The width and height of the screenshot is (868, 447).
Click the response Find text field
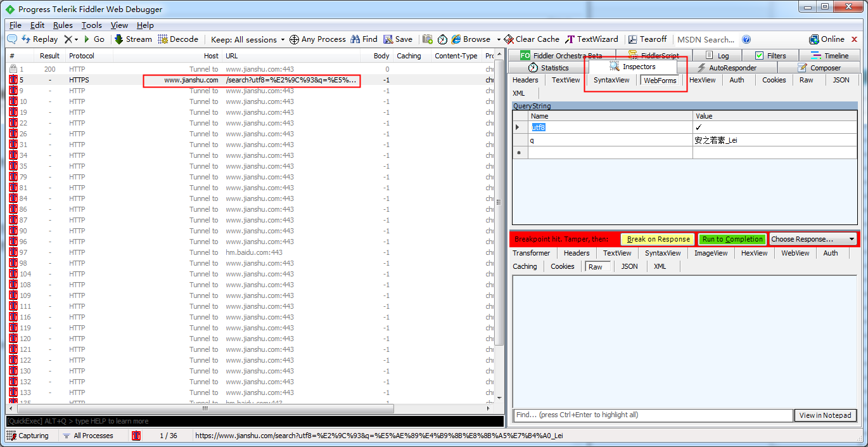653,415
